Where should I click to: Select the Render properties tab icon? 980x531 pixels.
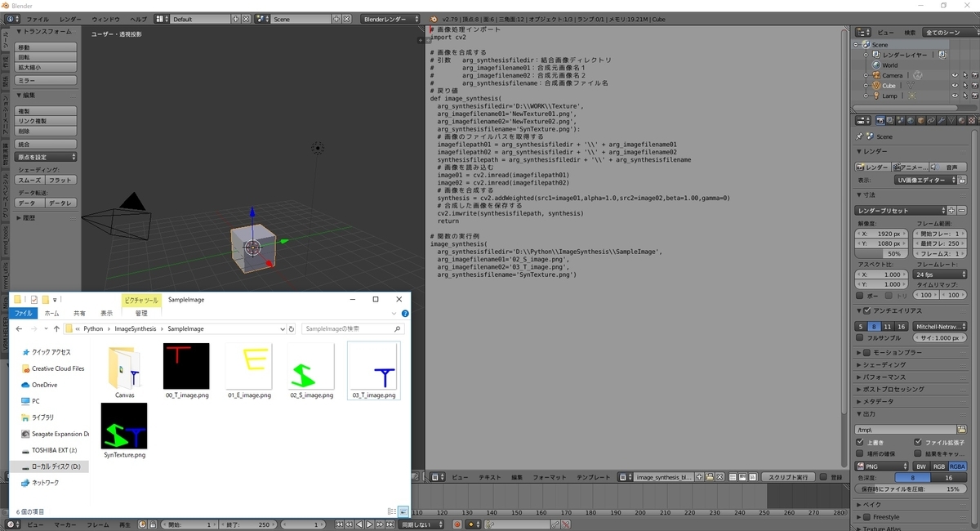pyautogui.click(x=879, y=120)
